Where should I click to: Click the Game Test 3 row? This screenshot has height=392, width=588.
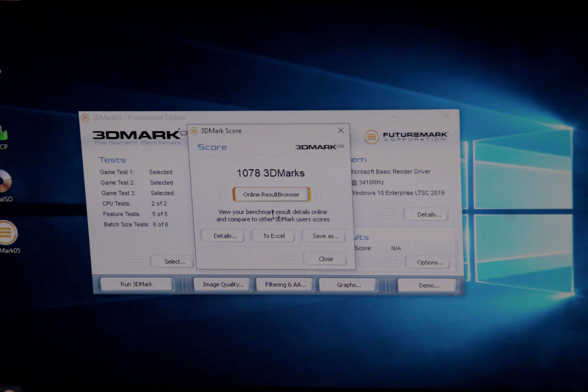point(137,193)
